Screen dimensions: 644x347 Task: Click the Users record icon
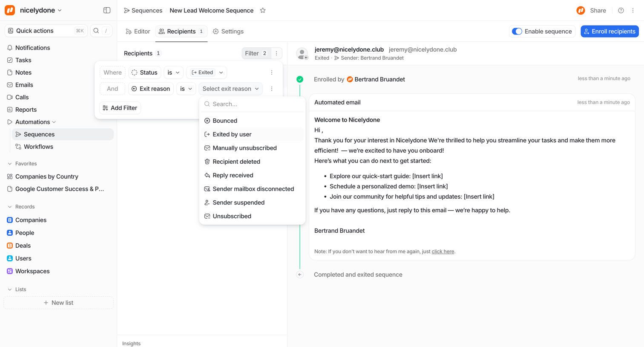click(x=10, y=258)
